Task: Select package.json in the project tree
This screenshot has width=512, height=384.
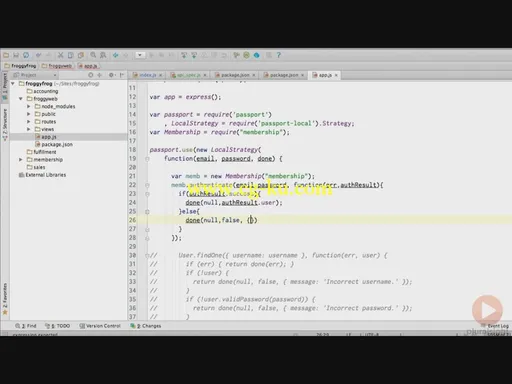Action: pyautogui.click(x=54, y=144)
